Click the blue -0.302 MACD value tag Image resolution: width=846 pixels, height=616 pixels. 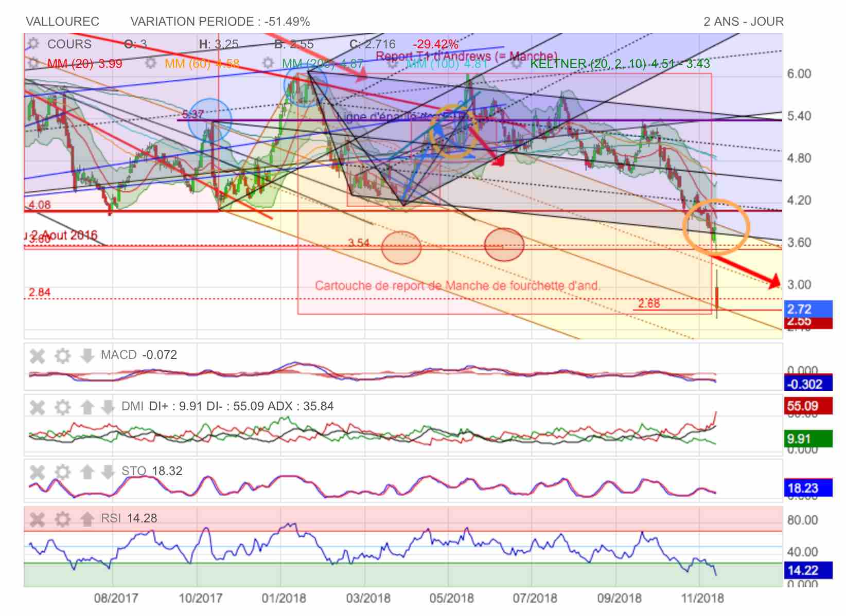pyautogui.click(x=809, y=384)
